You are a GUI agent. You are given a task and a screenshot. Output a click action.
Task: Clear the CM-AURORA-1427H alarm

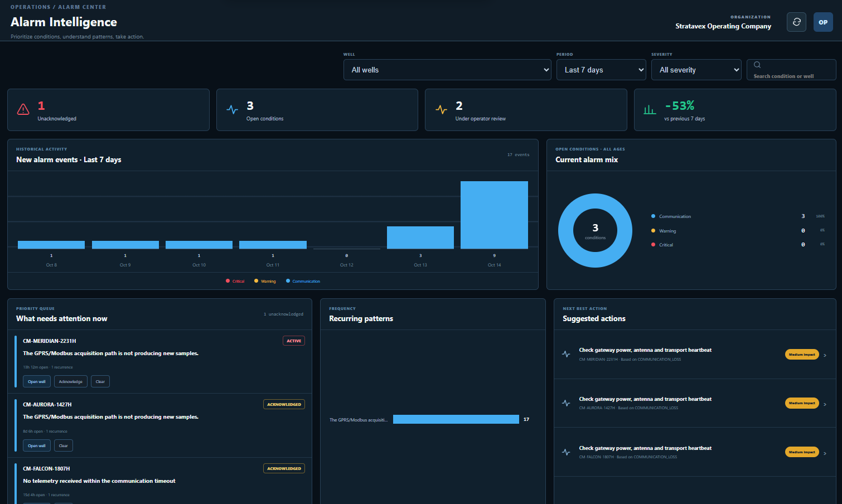(64, 445)
